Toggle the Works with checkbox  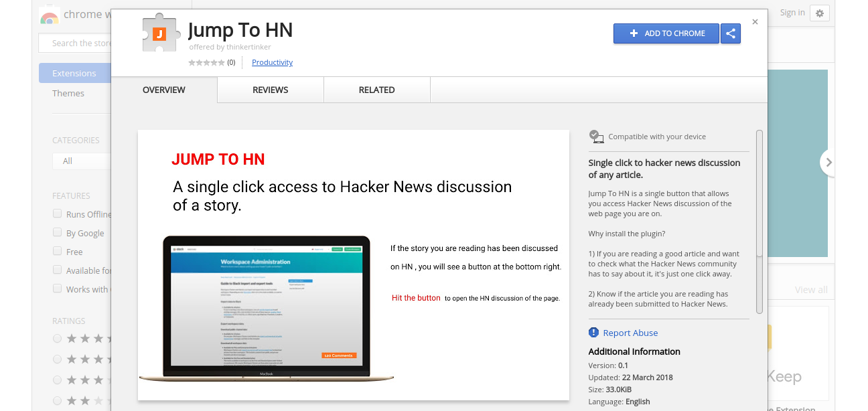point(58,289)
